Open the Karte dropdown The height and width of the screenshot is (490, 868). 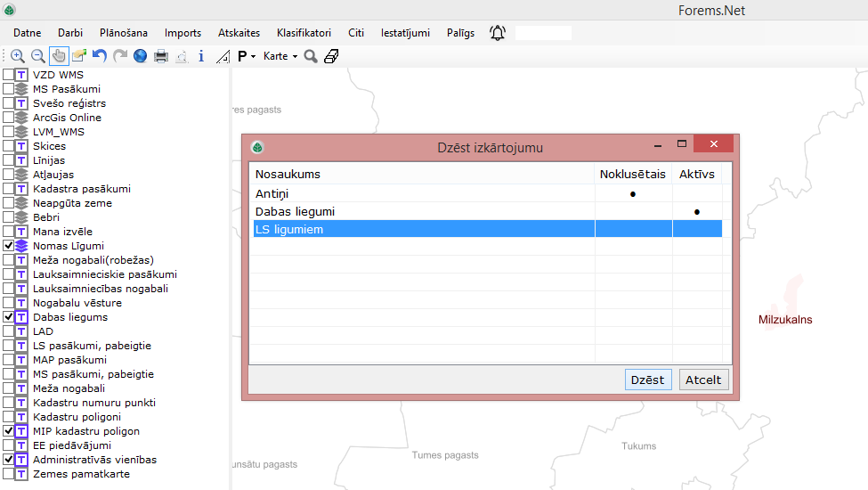[x=280, y=56]
